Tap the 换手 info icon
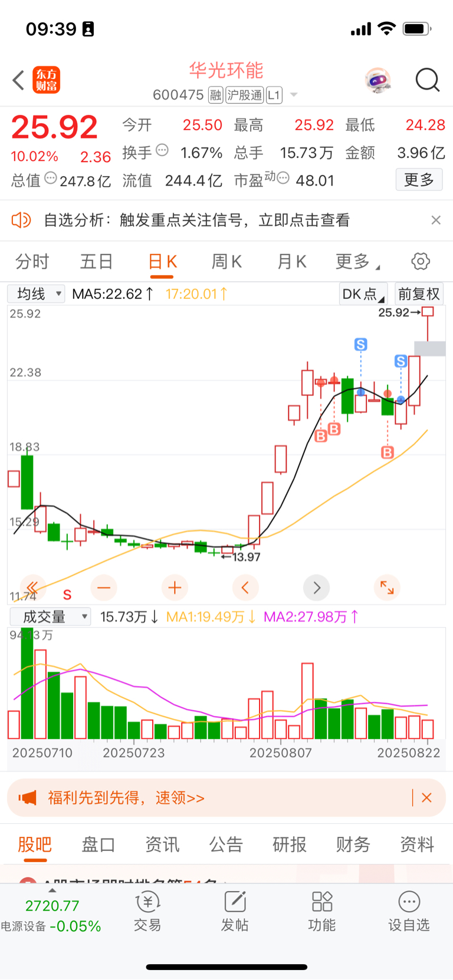Viewport: 453px width, 980px height. [x=162, y=150]
